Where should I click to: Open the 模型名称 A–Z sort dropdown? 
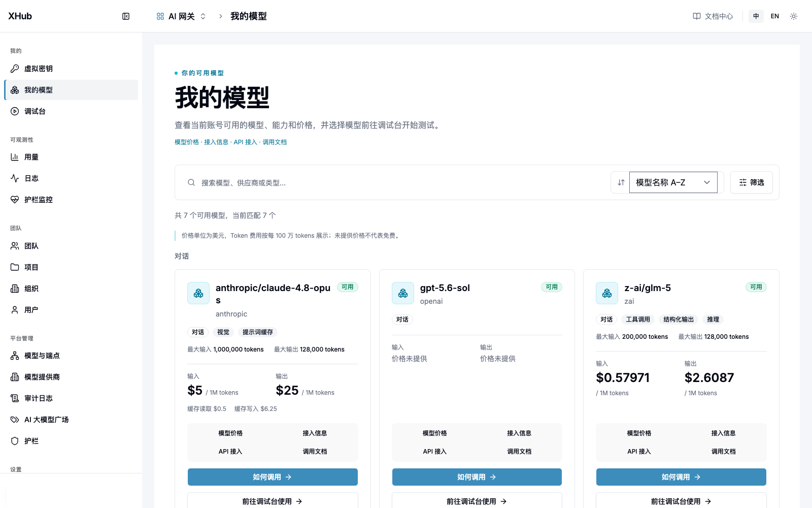673,182
